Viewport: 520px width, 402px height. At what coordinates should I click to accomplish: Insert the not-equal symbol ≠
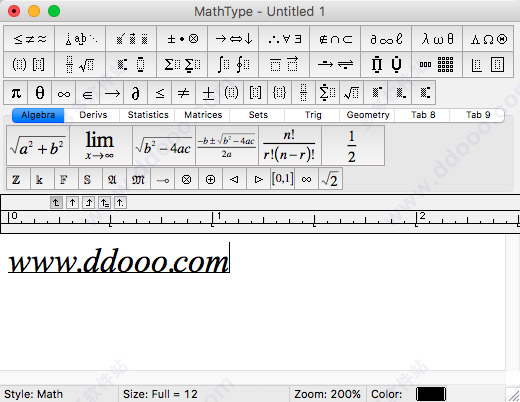183,93
